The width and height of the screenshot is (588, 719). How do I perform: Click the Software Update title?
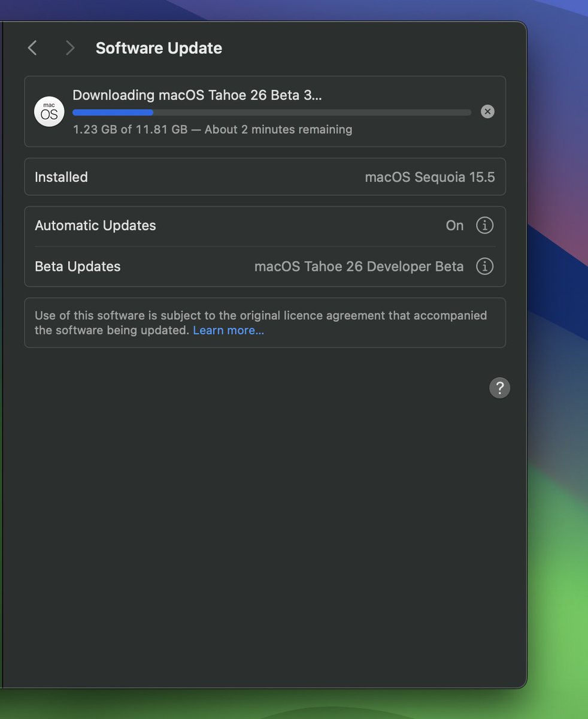pyautogui.click(x=159, y=48)
